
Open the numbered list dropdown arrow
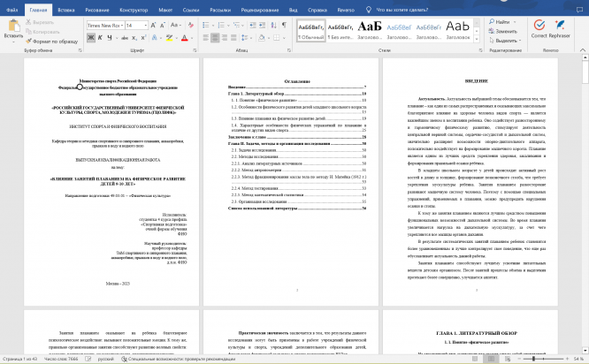(228, 26)
